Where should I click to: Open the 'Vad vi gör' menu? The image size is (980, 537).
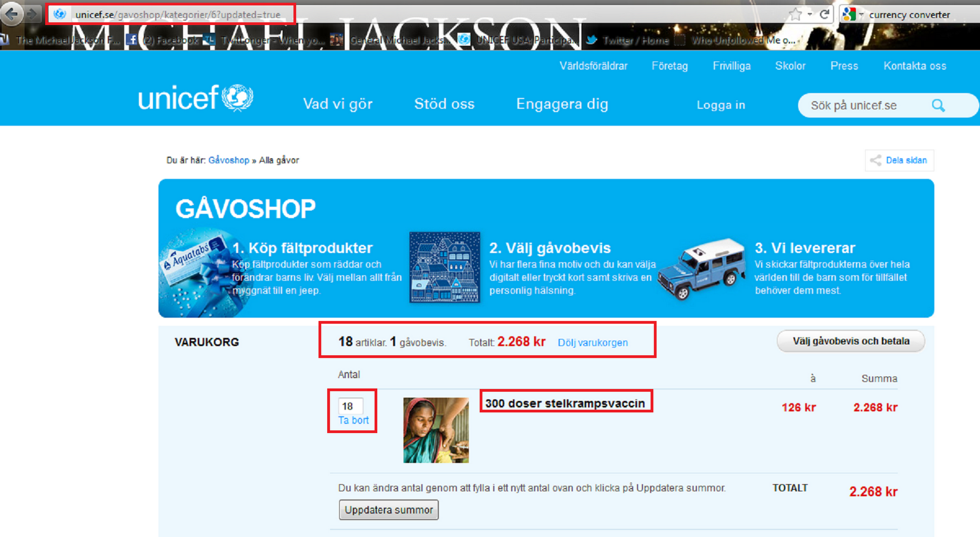[337, 104]
